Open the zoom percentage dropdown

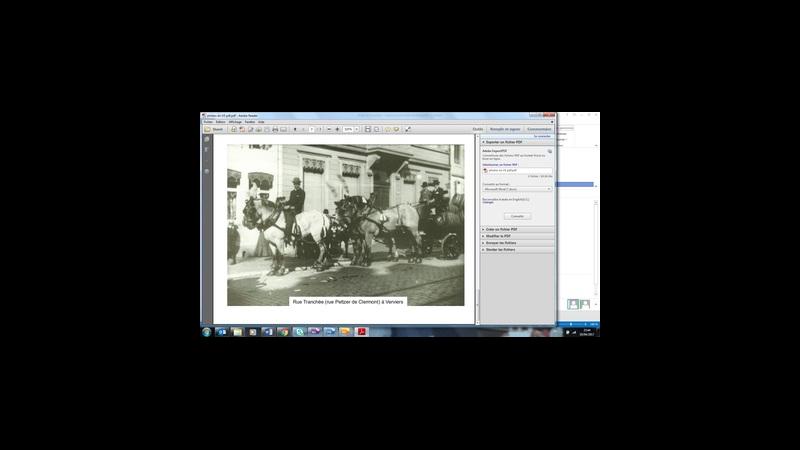pos(357,130)
